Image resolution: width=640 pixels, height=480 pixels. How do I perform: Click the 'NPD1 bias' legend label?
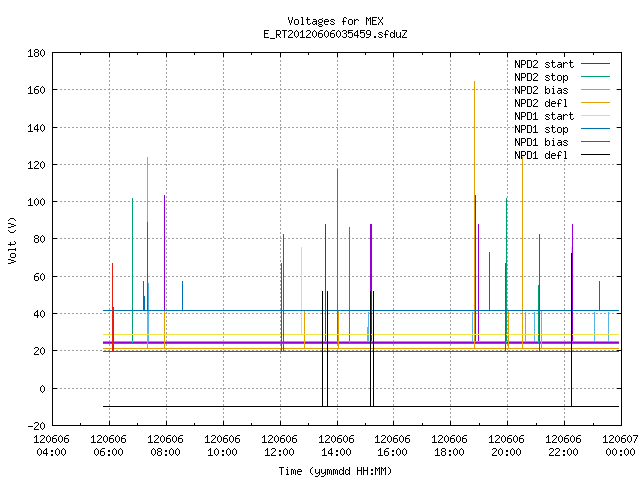541,142
